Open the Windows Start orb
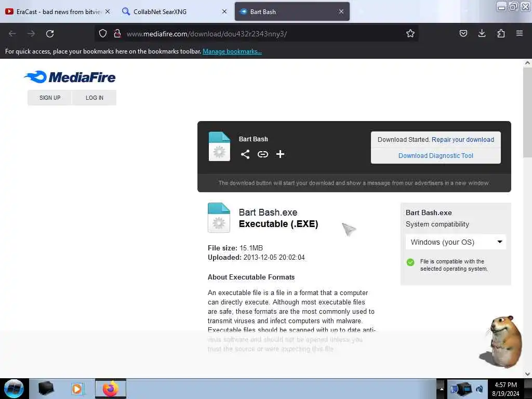The width and height of the screenshot is (532, 399). 14,389
